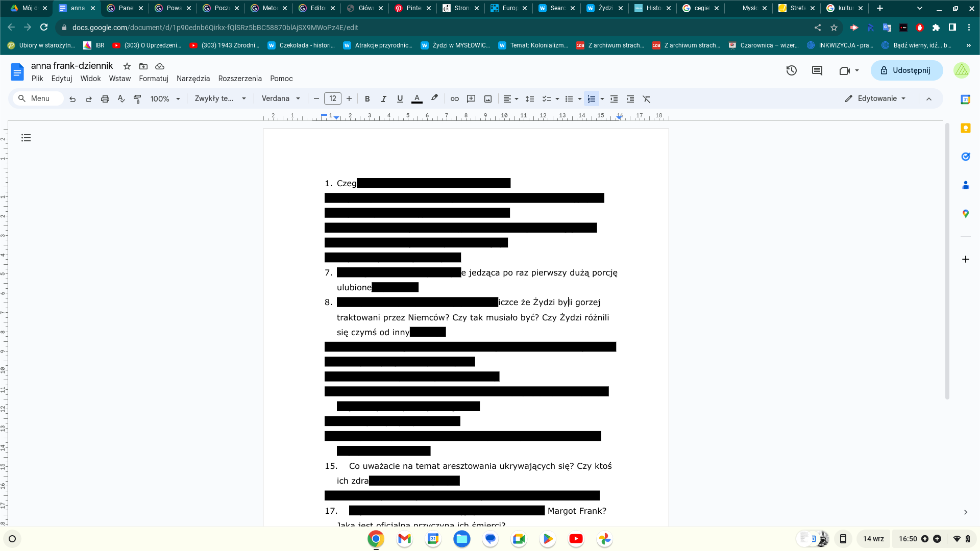This screenshot has height=551, width=980.
Task: Click the font size input field
Action: [x=333, y=98]
